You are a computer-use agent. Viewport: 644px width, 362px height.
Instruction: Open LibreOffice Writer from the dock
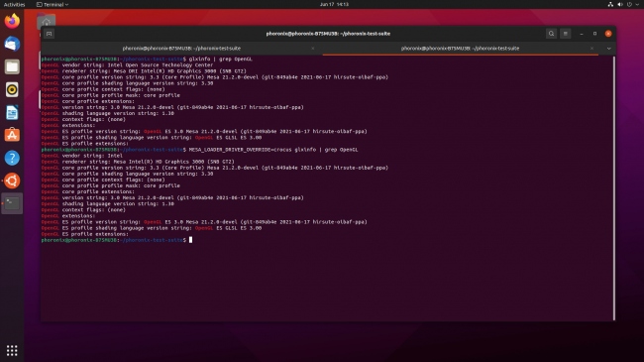(12, 112)
